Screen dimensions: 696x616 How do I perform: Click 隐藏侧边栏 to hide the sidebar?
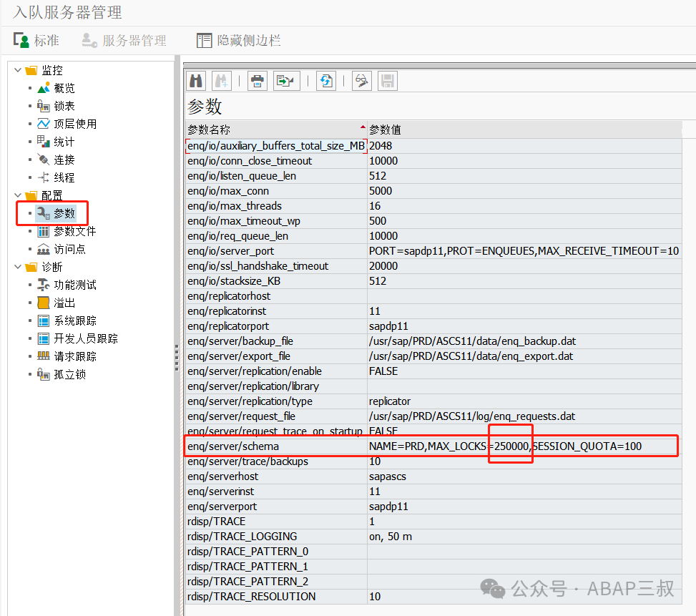click(x=249, y=40)
